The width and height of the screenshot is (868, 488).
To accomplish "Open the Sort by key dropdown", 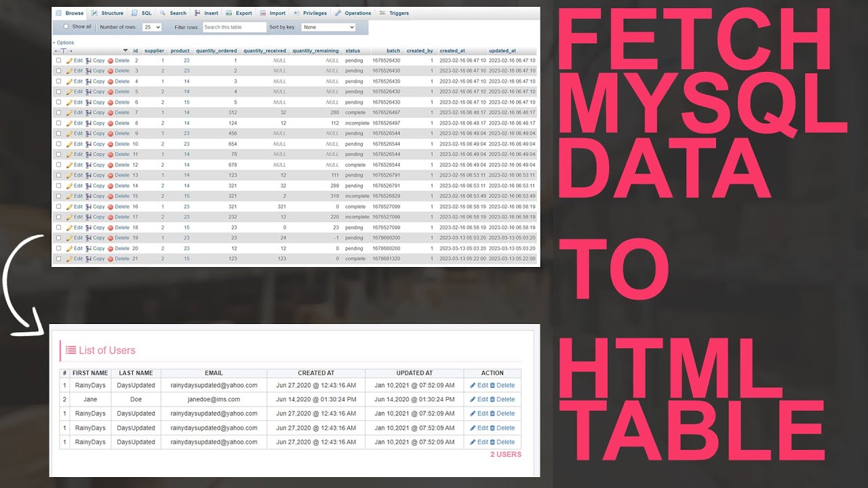I will [x=328, y=27].
